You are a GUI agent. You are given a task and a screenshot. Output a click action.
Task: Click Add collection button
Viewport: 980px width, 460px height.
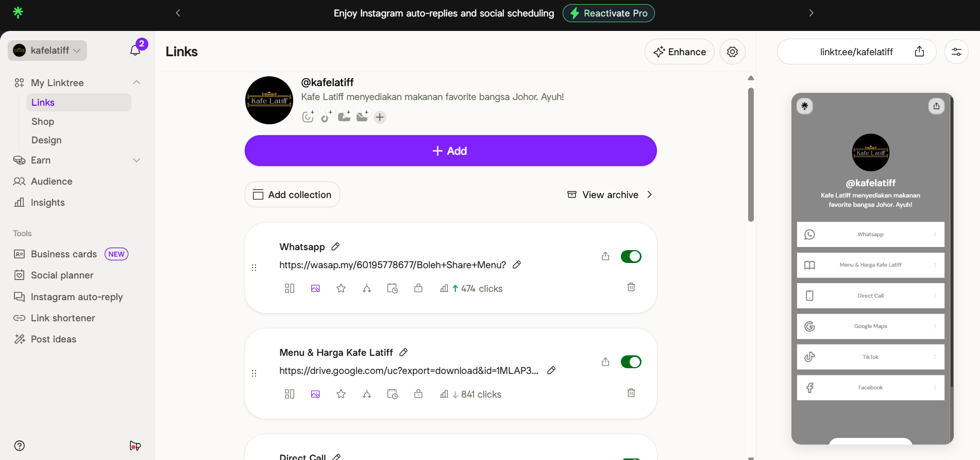click(x=292, y=194)
